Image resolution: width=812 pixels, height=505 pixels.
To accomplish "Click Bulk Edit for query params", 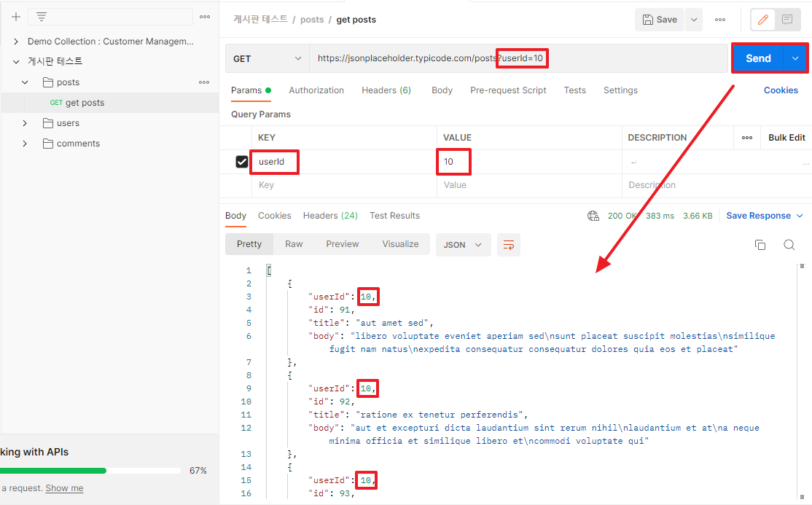I will [x=786, y=138].
